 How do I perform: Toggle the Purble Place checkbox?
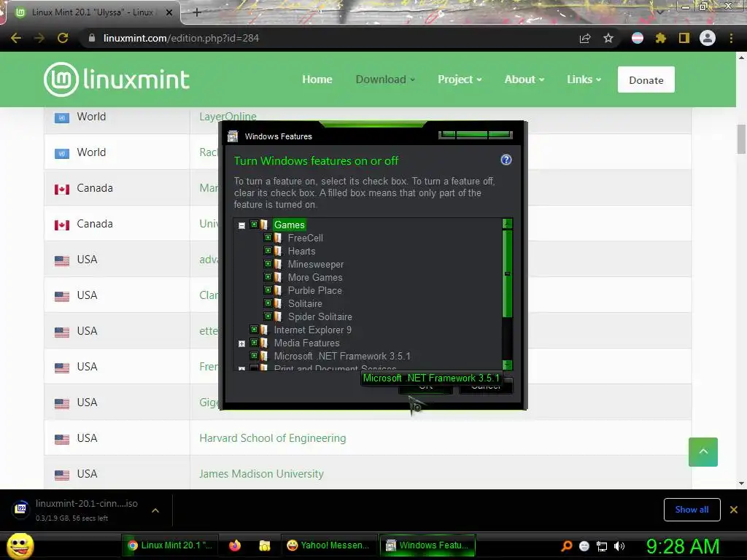[268, 289]
